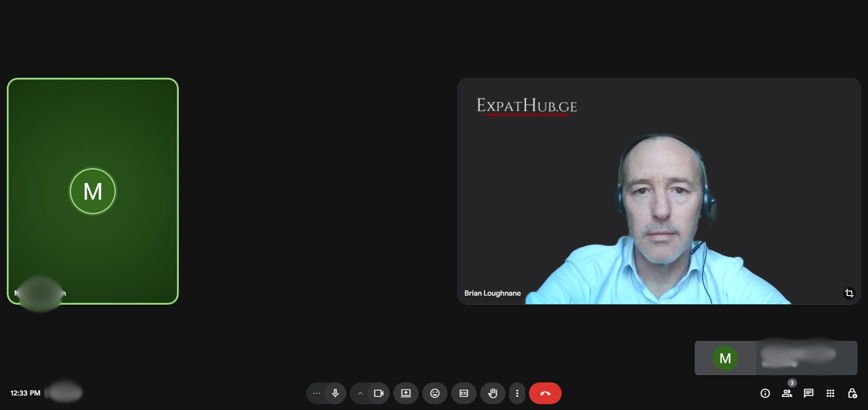
Task: Open the emoji reactions picker
Action: click(x=435, y=393)
